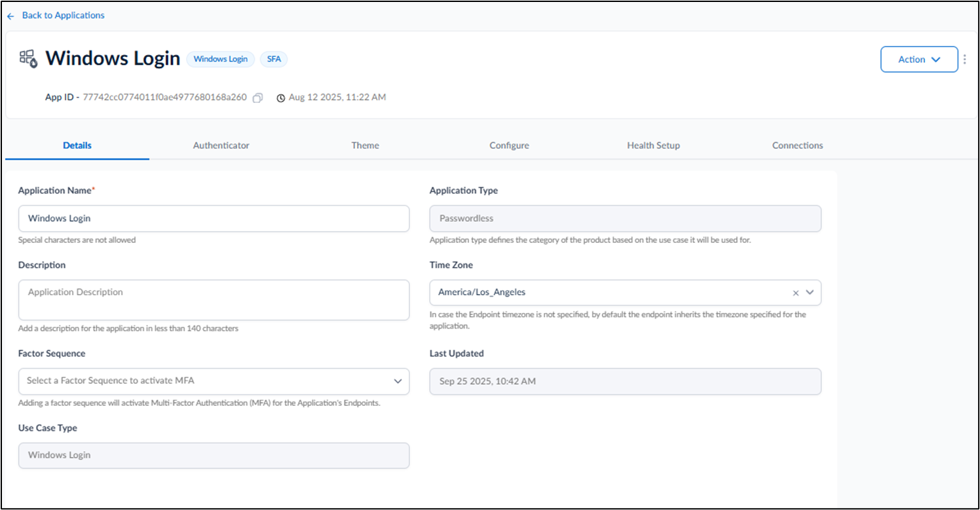The image size is (980, 510).
Task: Select the App ID value text
Action: tap(164, 98)
